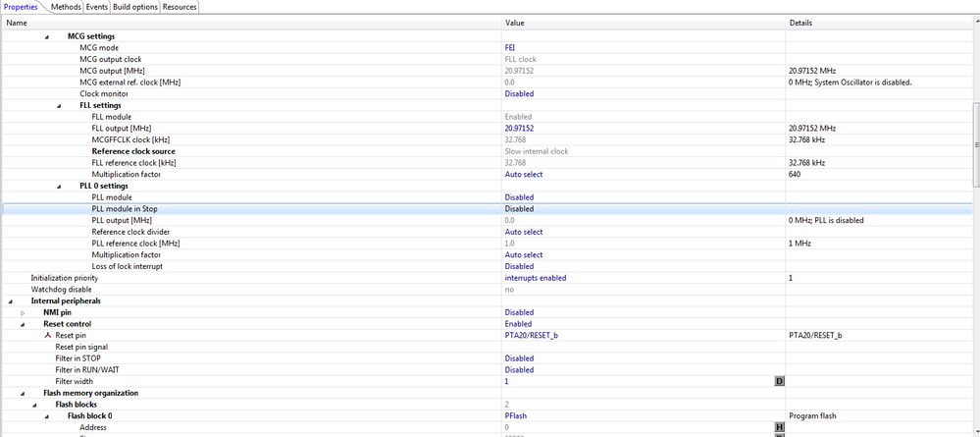
Task: Expand the NMI pin node
Action: (x=23, y=312)
